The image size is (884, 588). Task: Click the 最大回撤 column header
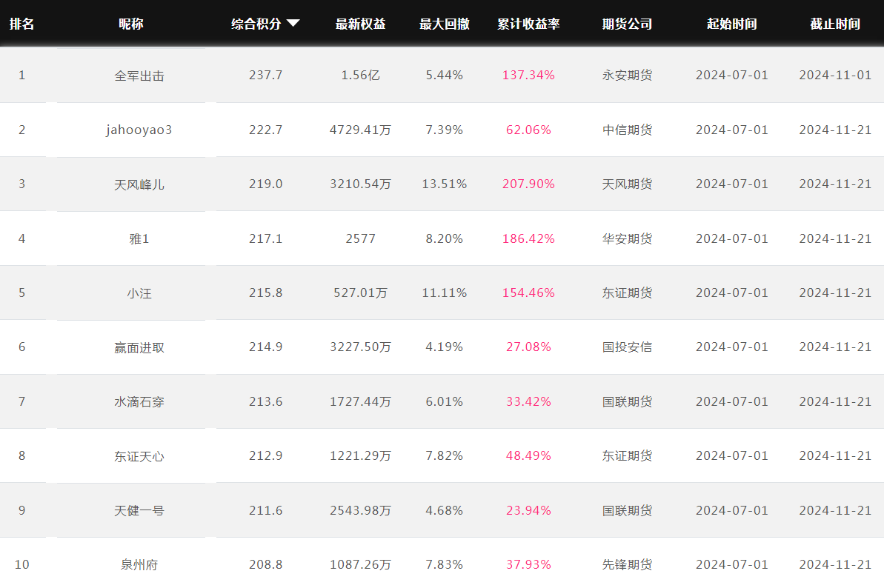(x=445, y=24)
